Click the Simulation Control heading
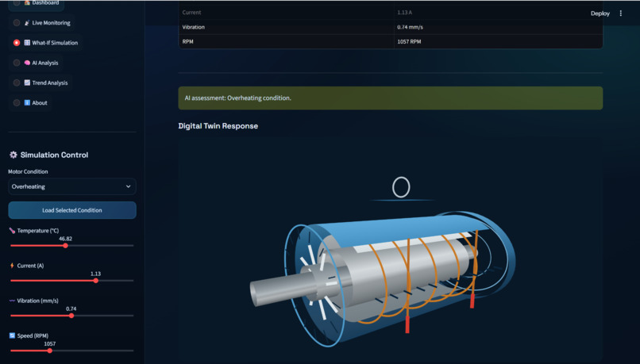This screenshot has width=640, height=364. [x=54, y=155]
